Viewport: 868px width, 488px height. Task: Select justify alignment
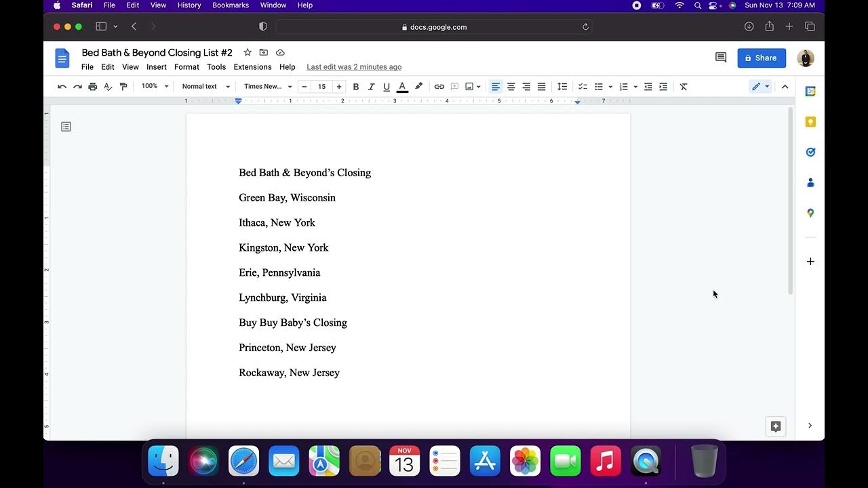tap(542, 87)
